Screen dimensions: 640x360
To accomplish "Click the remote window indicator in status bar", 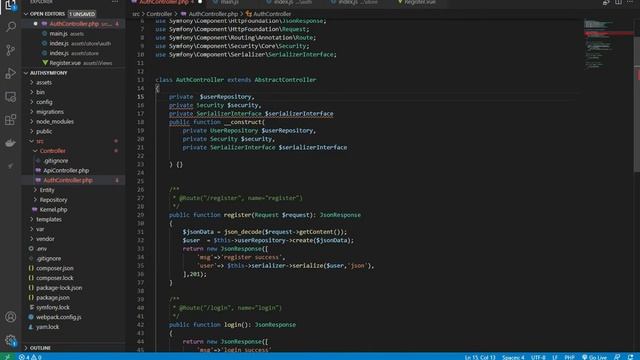I will [x=7, y=357].
